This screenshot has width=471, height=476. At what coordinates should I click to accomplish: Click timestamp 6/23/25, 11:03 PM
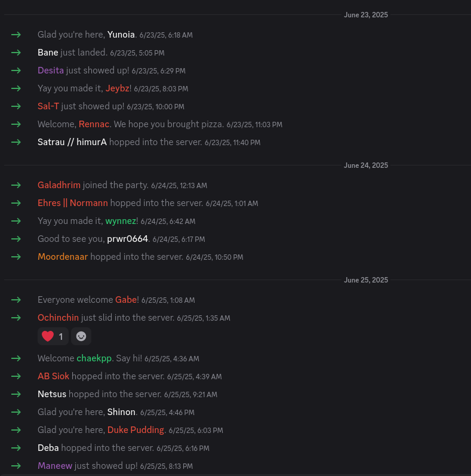pyautogui.click(x=254, y=125)
